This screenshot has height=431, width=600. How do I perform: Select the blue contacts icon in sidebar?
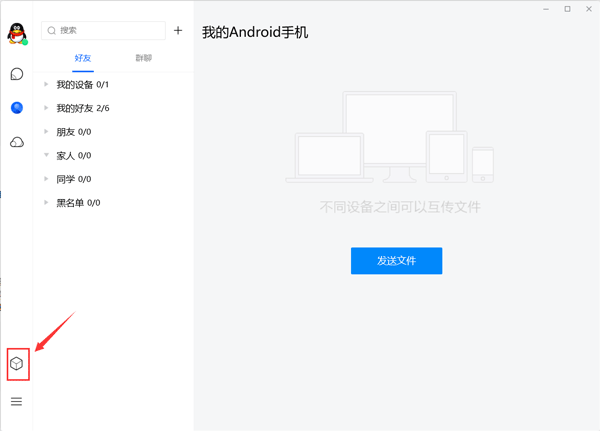(x=16, y=108)
